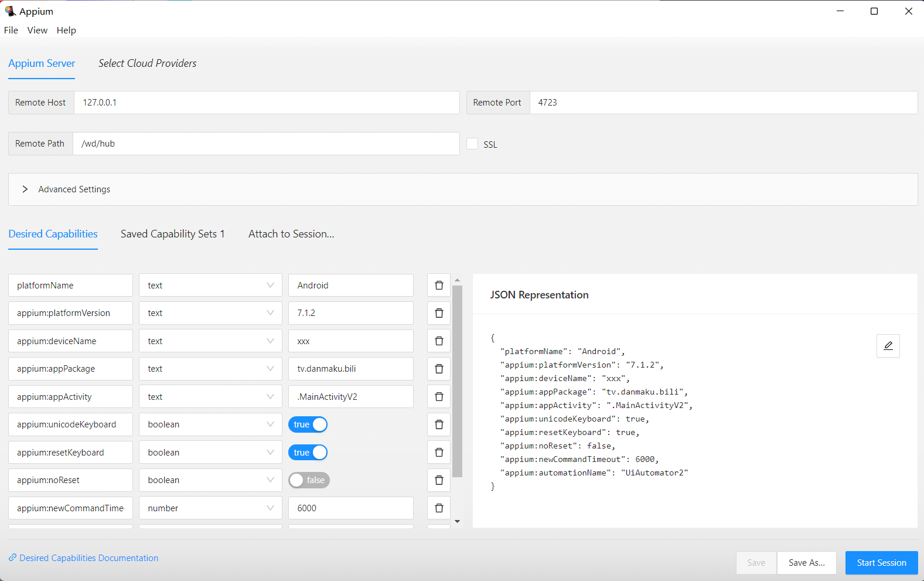Image resolution: width=924 pixels, height=581 pixels.
Task: Click the 7.1.2 version value field
Action: [x=351, y=313]
